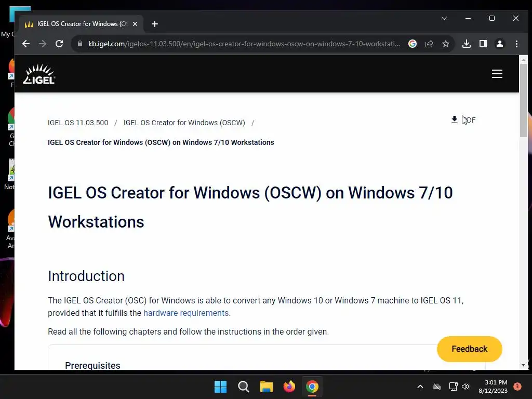Click the Chrome taskbar icon
This screenshot has width=532, height=399.
pyautogui.click(x=312, y=387)
